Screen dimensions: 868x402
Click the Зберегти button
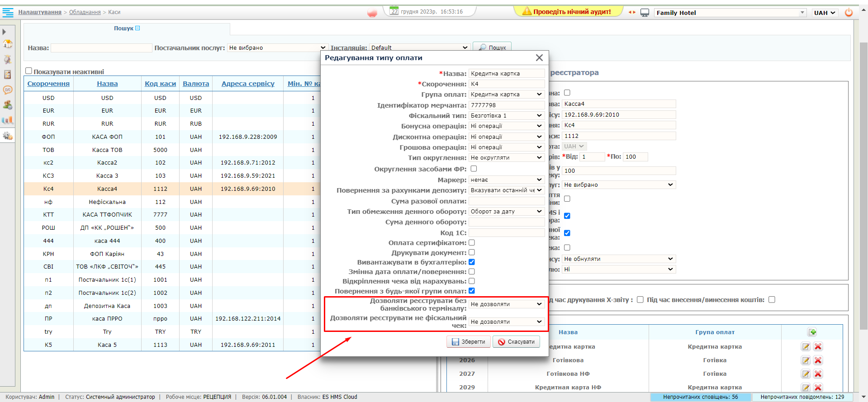(469, 342)
